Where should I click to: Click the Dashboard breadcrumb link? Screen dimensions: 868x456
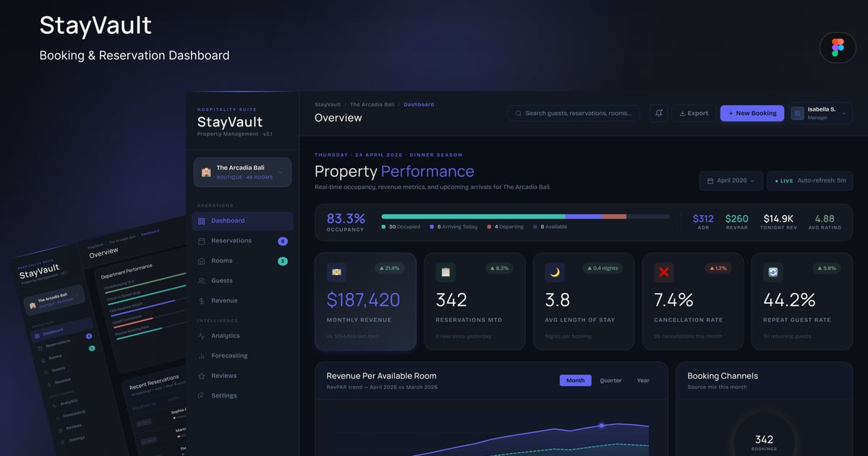click(x=419, y=104)
